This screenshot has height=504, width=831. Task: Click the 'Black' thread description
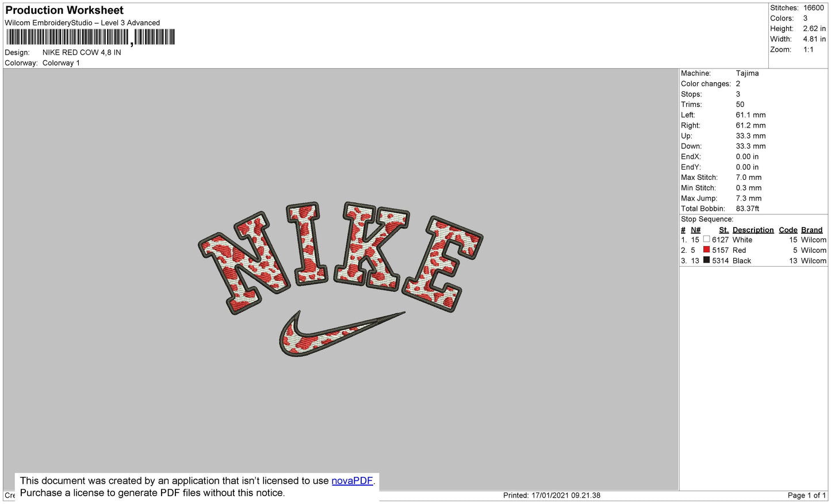coord(741,261)
